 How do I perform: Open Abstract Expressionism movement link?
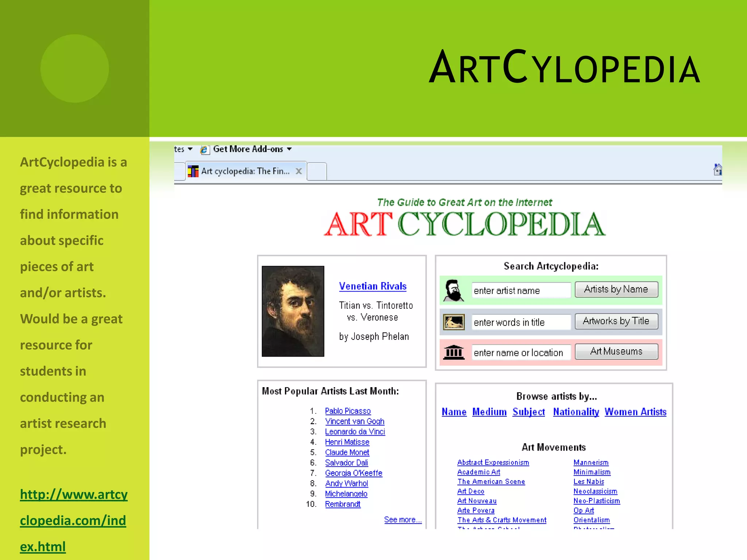(493, 462)
